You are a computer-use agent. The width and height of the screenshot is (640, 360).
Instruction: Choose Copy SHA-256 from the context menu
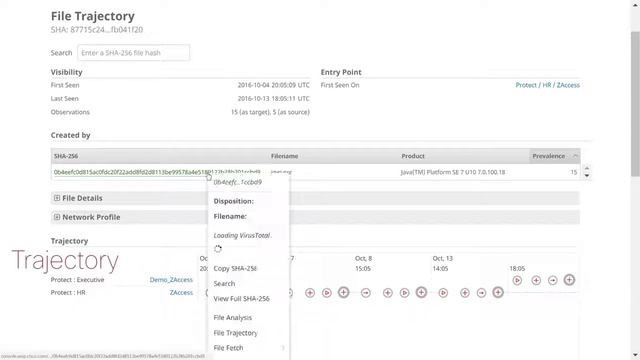pyautogui.click(x=235, y=269)
